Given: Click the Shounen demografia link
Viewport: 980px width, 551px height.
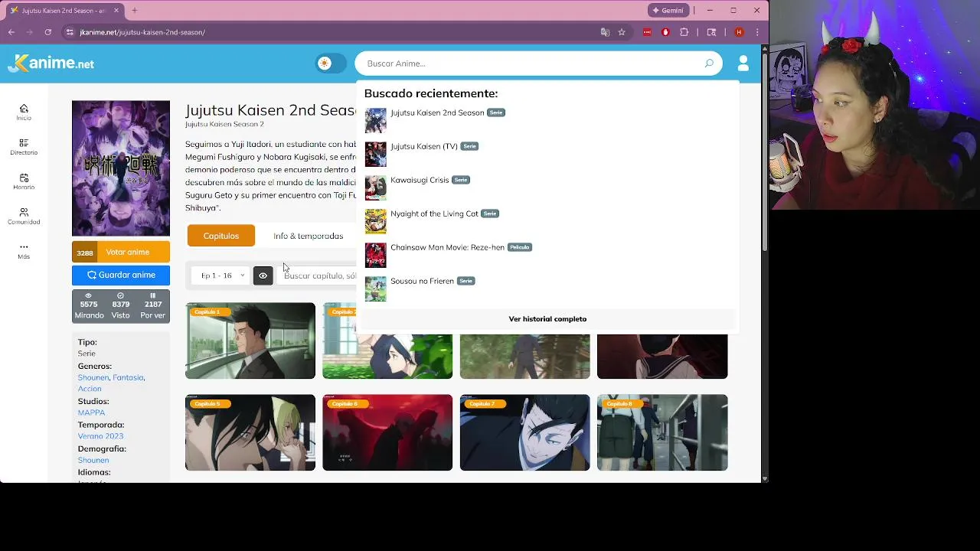Looking at the screenshot, I should click(93, 460).
